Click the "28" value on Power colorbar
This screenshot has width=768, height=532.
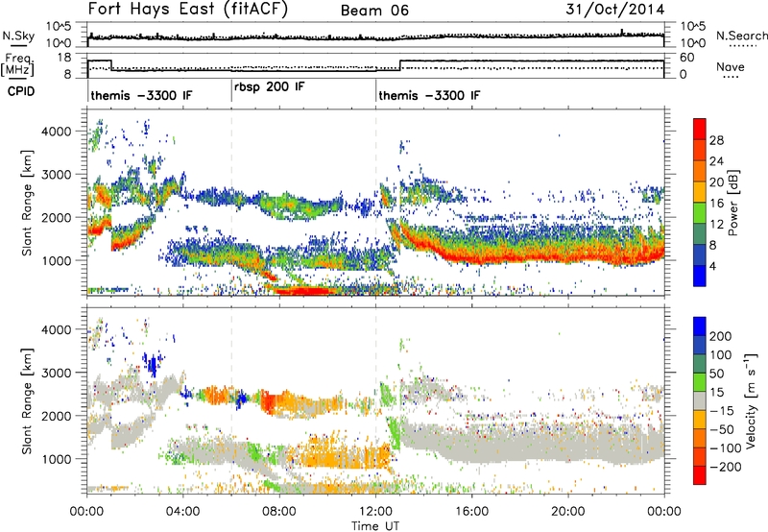716,140
